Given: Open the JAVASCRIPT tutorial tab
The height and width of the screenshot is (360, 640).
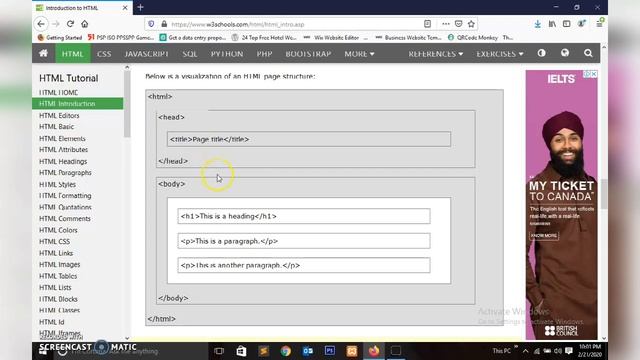Looking at the screenshot, I should 147,54.
